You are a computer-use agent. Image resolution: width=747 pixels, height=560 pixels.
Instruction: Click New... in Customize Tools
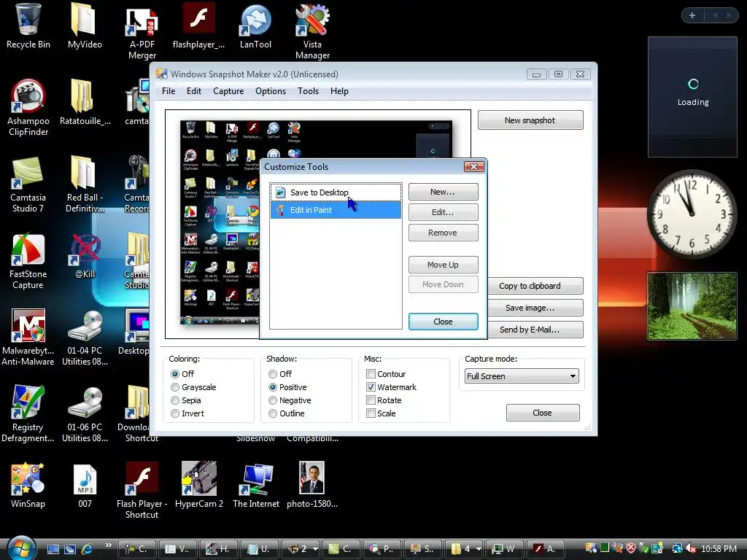[443, 192]
